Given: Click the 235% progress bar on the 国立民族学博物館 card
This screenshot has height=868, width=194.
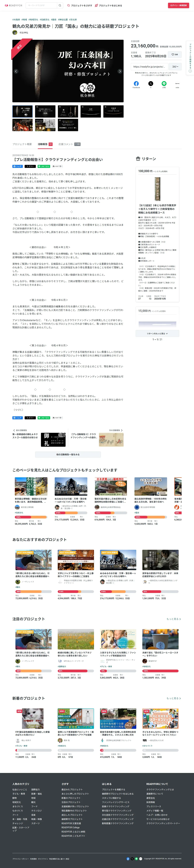Looking at the screenshot, I should click(150, 517).
